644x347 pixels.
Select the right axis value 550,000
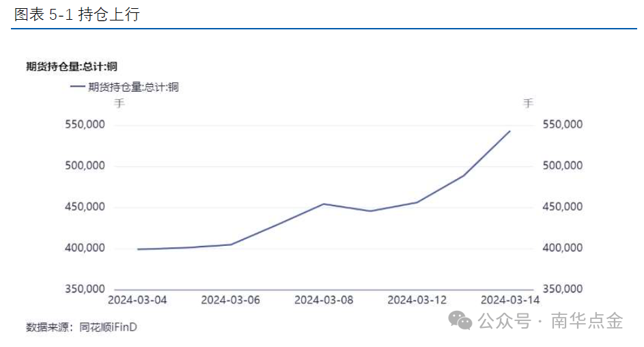(x=563, y=124)
